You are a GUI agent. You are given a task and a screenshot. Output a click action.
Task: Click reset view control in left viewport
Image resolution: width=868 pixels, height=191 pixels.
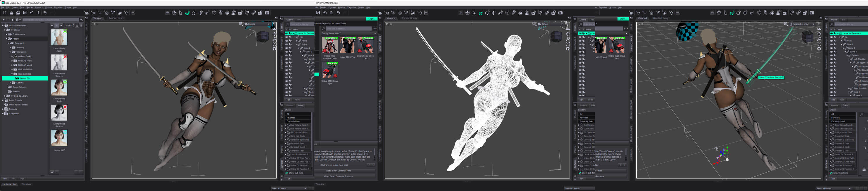[274, 49]
